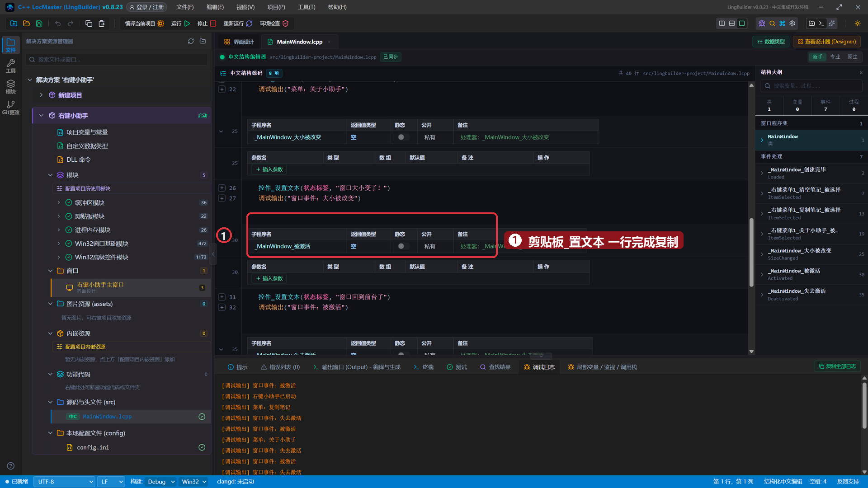Viewport: 868px width, 488px height.
Task: Open Git更改 sidebar panel
Action: tap(11, 108)
